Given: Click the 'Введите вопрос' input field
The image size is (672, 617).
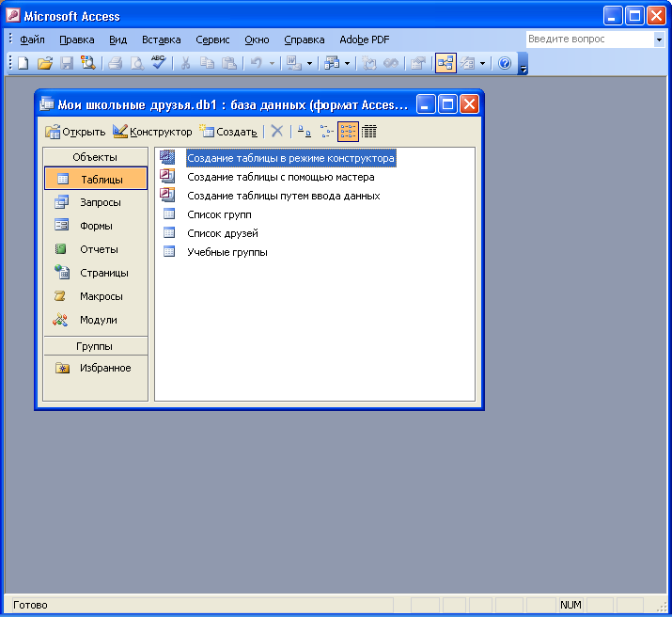Looking at the screenshot, I should [x=589, y=40].
